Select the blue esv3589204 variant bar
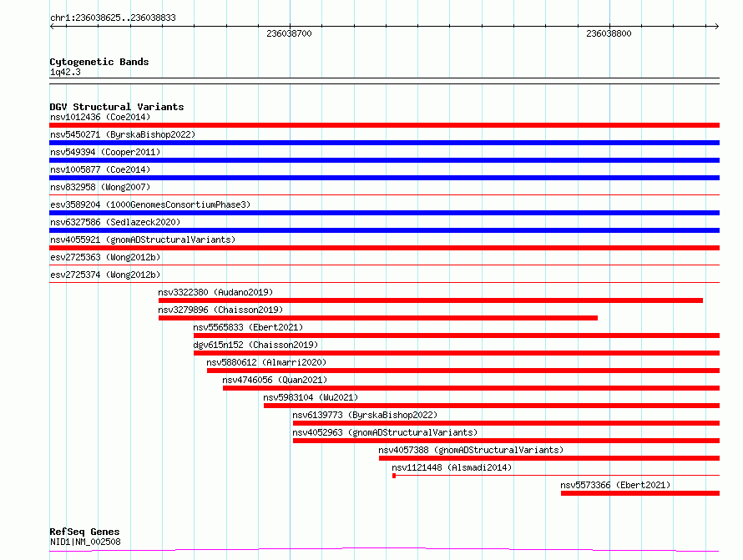 click(x=384, y=213)
